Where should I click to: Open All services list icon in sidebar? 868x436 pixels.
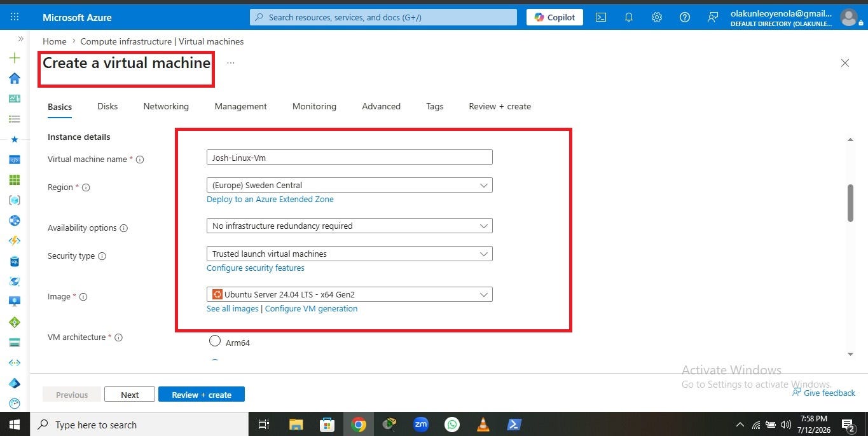coord(15,119)
